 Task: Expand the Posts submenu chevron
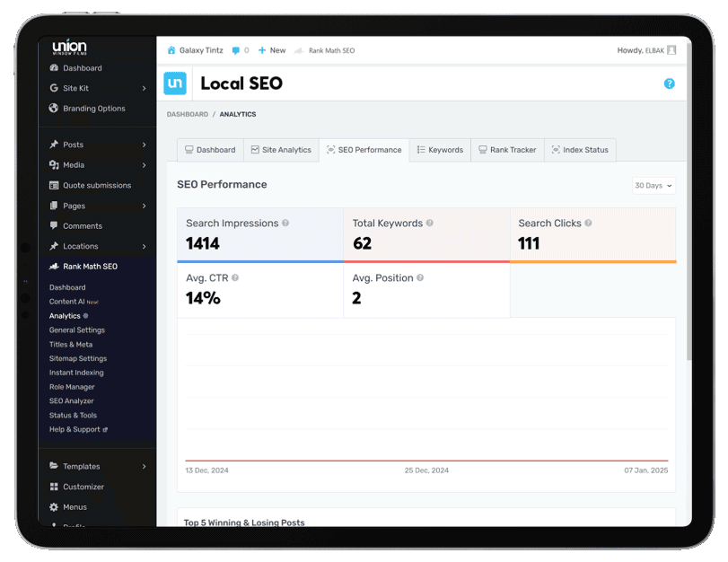[x=144, y=145]
